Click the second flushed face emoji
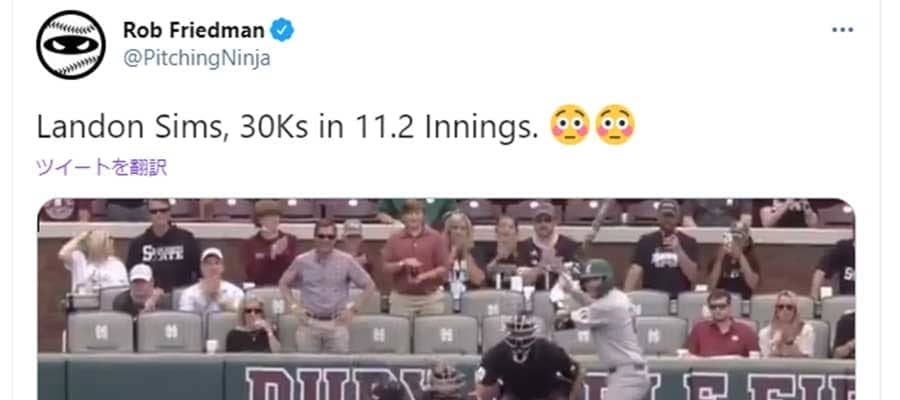This screenshot has height=400, width=900. click(x=615, y=125)
